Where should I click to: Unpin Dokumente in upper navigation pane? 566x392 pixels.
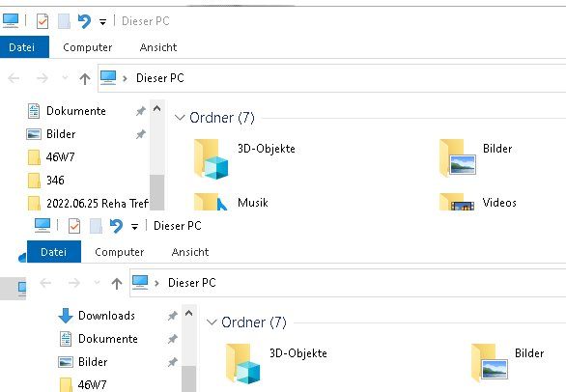click(141, 111)
